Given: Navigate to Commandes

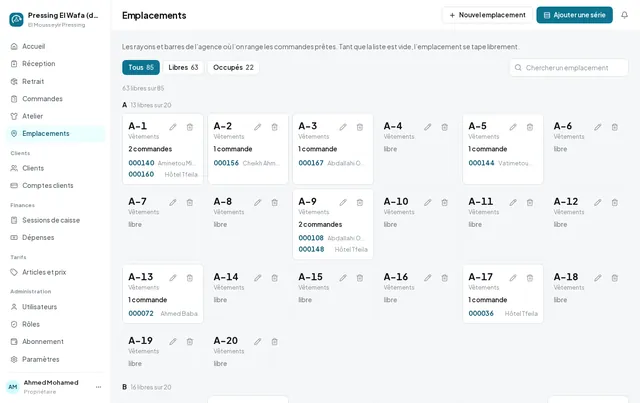Looking at the screenshot, I should point(55,99).
